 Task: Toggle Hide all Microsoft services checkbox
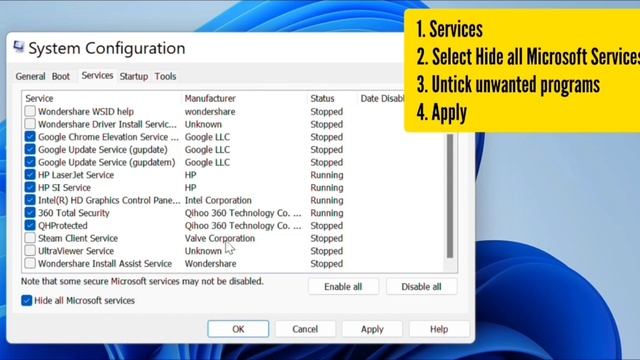(x=27, y=300)
